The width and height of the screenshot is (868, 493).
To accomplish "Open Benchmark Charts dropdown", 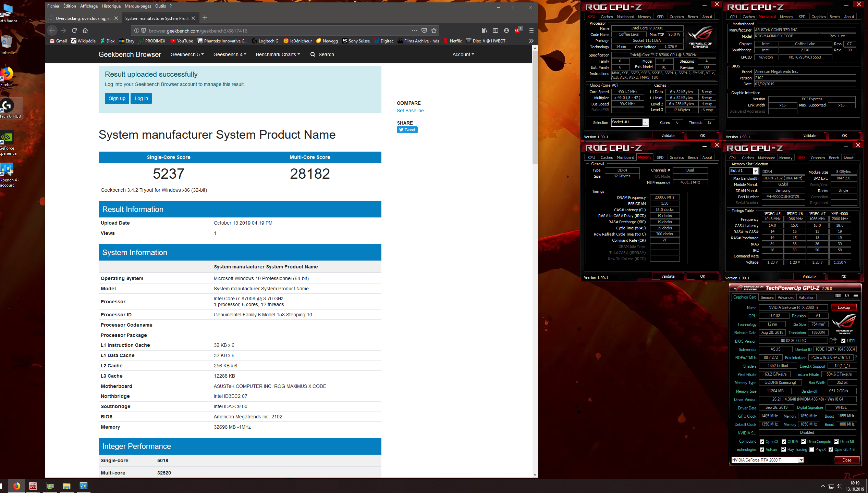I will point(278,54).
